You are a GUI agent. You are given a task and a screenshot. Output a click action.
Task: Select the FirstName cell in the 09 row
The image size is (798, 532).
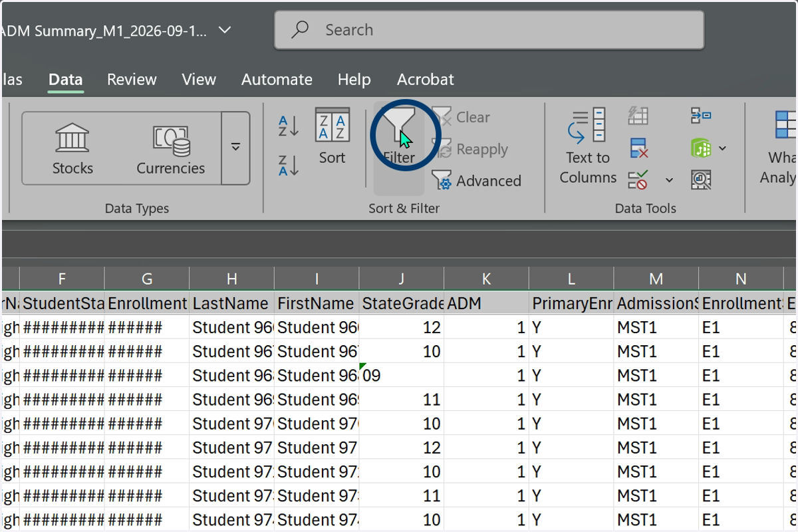point(317,376)
